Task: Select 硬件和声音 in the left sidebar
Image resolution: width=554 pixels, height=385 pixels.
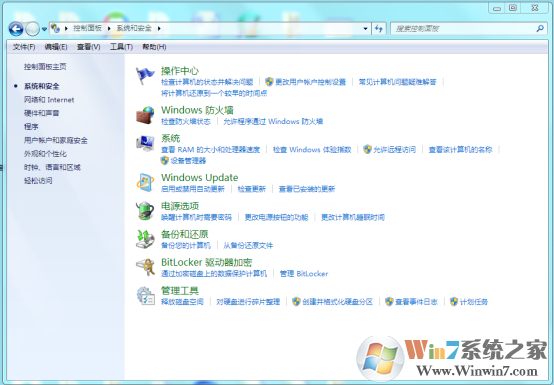Action: pyautogui.click(x=42, y=113)
